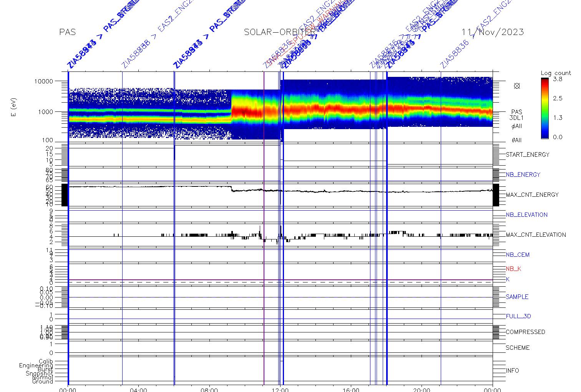The height and width of the screenshot is (392, 581).
Task: Click the 0.0 color bar minimum value
Action: click(x=558, y=137)
